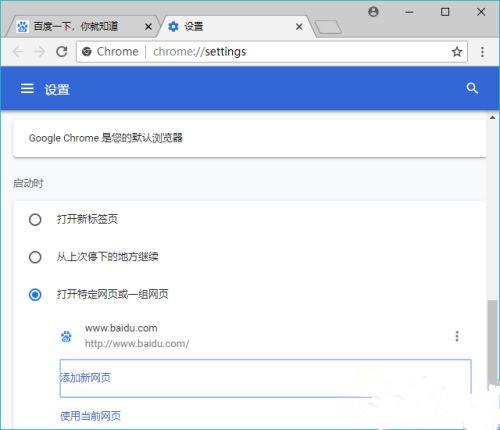Search settings with magnifier icon
This screenshot has height=430, width=500.
[472, 88]
